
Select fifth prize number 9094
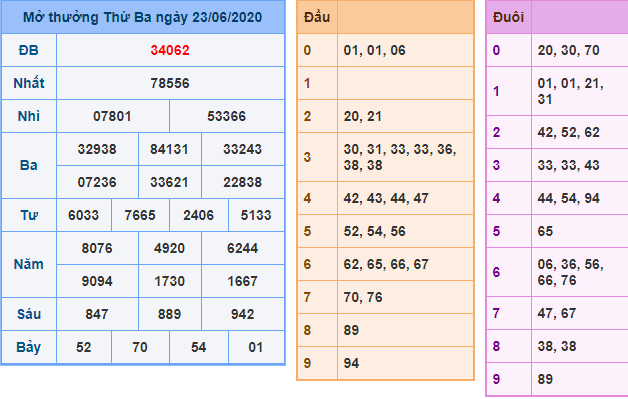click(97, 281)
